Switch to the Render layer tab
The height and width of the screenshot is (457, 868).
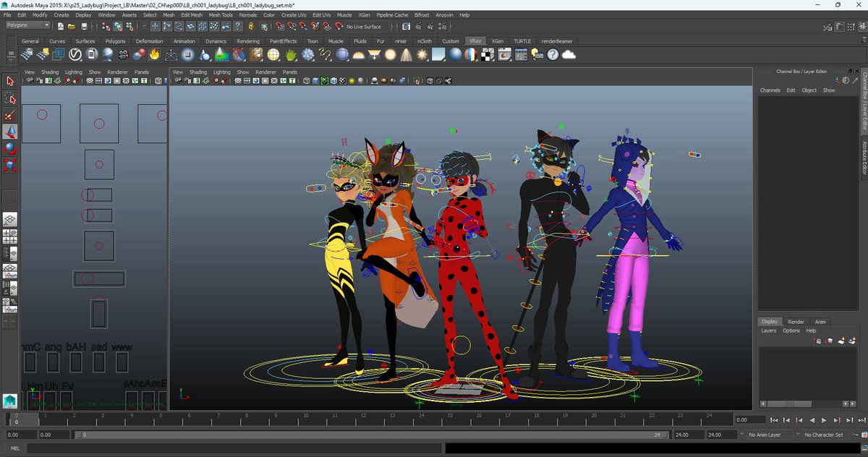pyautogui.click(x=796, y=322)
